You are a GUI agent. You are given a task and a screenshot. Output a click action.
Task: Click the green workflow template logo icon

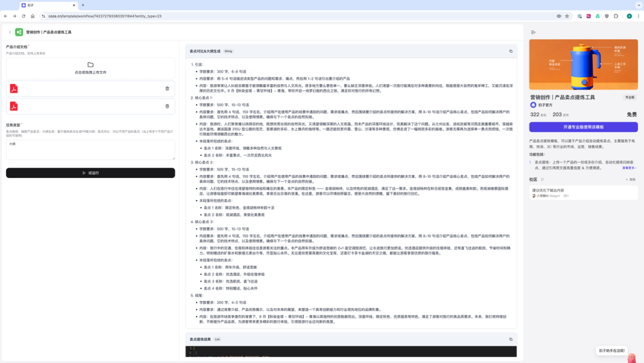[x=19, y=32]
